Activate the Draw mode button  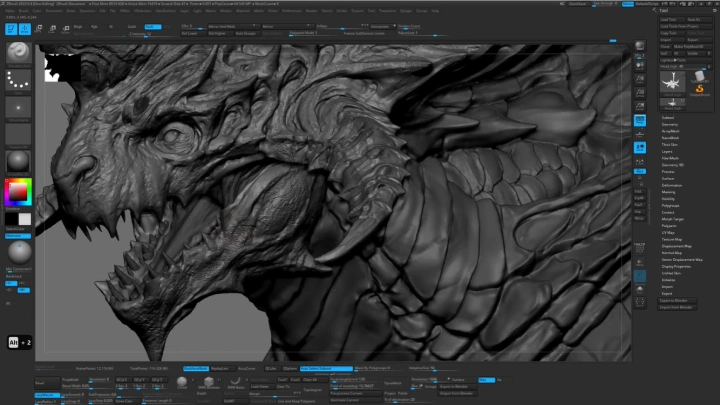[25, 29]
